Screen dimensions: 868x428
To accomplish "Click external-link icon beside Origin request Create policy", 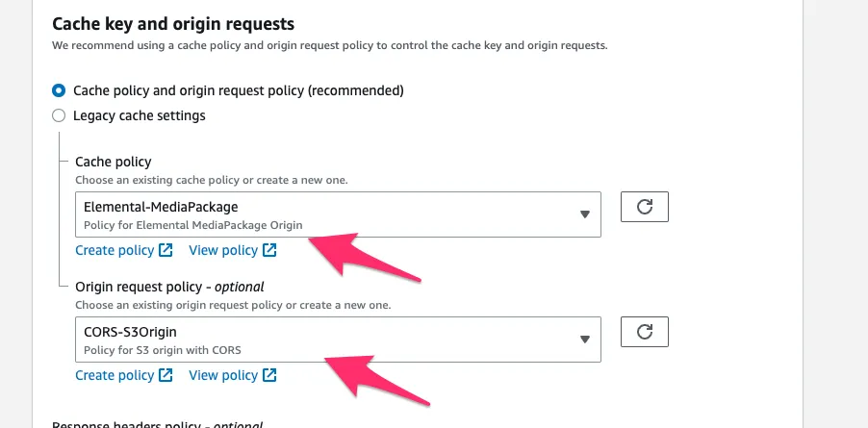I will pyautogui.click(x=166, y=375).
